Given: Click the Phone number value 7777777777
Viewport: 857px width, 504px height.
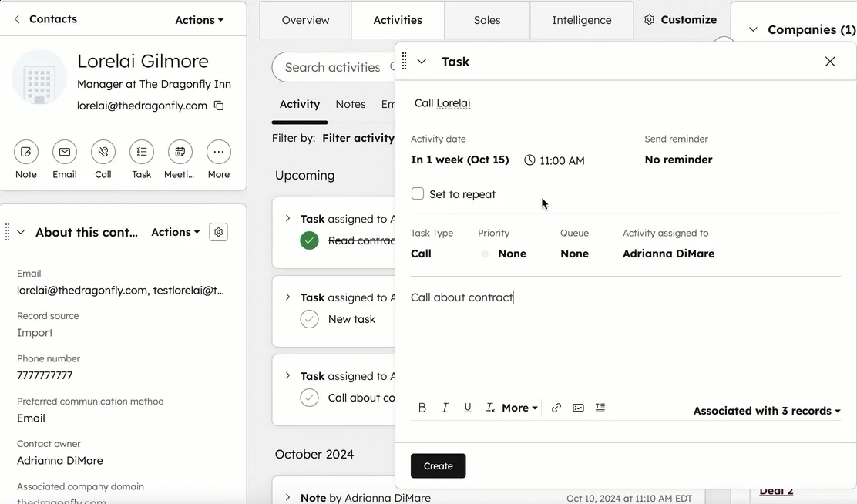Looking at the screenshot, I should pos(45,375).
